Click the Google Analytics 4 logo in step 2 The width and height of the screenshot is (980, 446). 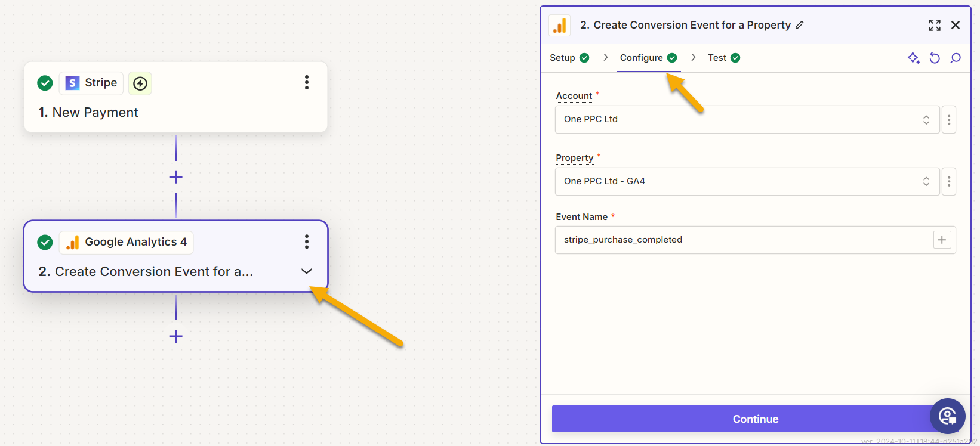(73, 242)
